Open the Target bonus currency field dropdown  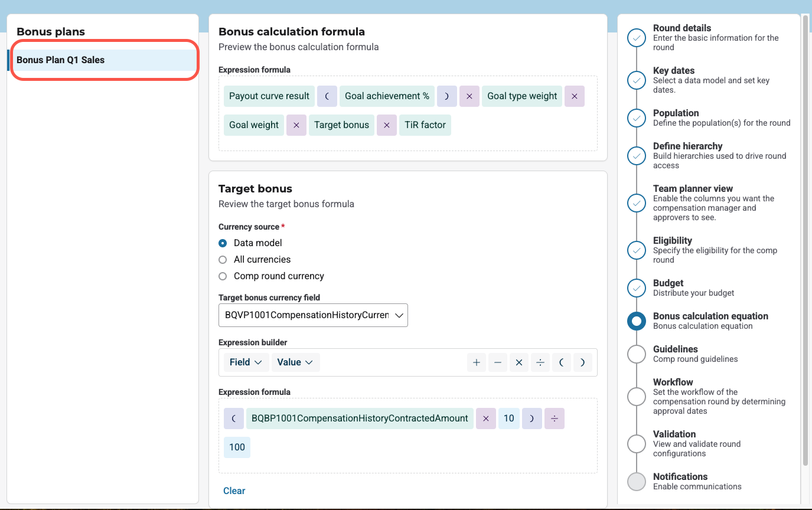(x=313, y=315)
